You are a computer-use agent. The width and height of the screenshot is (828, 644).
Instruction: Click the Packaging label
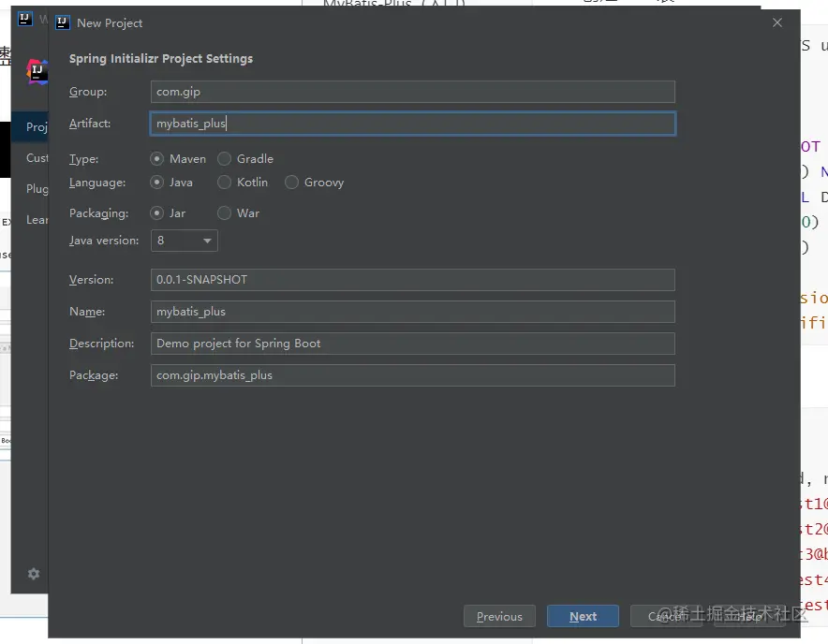click(98, 213)
